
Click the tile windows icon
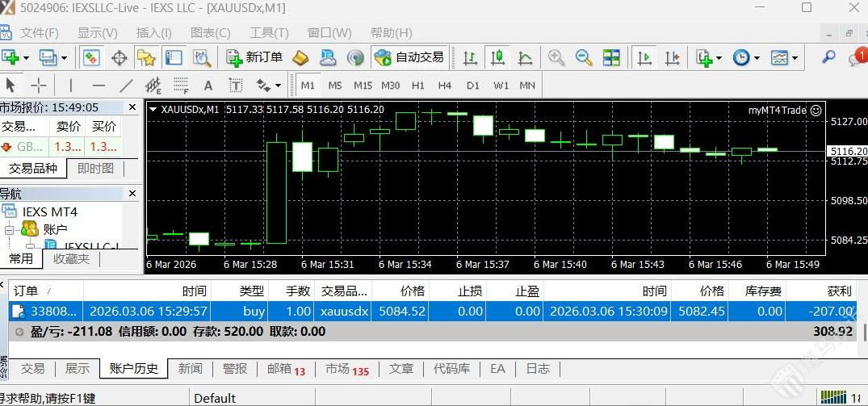(611, 57)
